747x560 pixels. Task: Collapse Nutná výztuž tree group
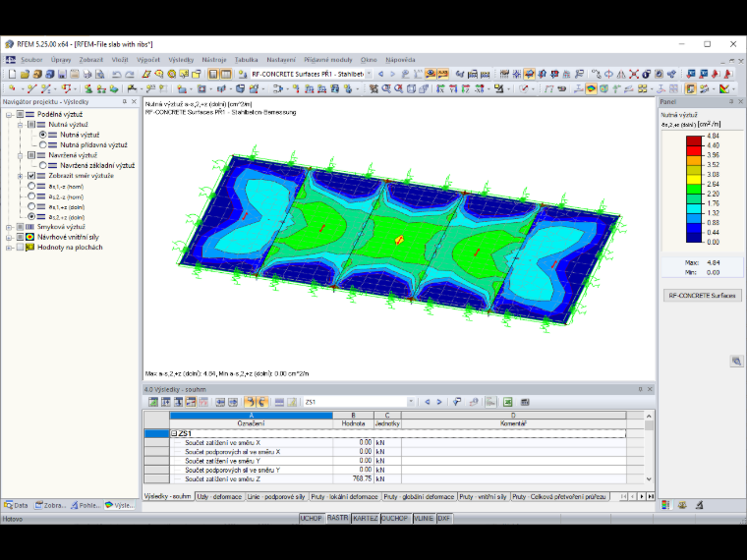[20, 125]
